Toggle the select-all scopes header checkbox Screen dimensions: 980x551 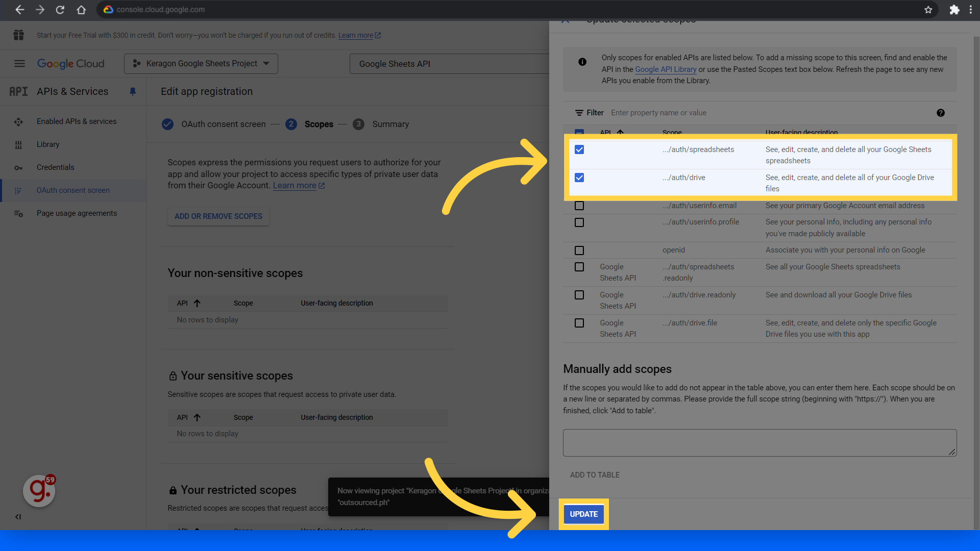pos(579,132)
